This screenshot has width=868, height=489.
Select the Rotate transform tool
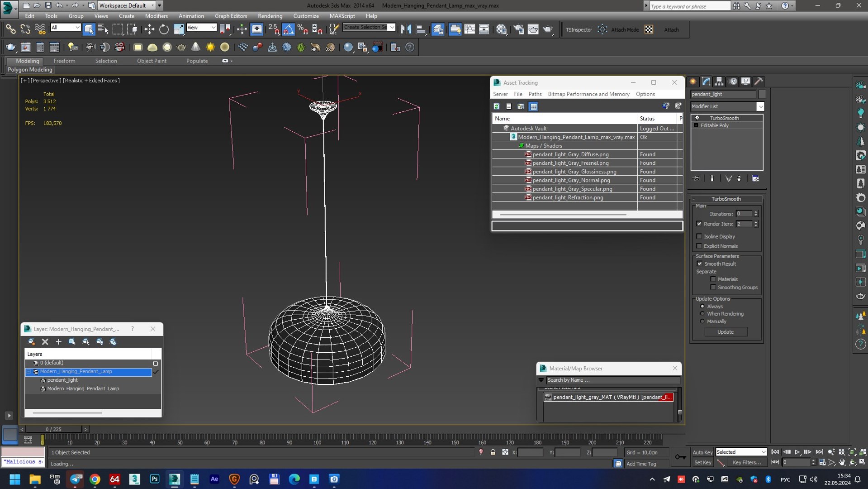[x=164, y=29]
